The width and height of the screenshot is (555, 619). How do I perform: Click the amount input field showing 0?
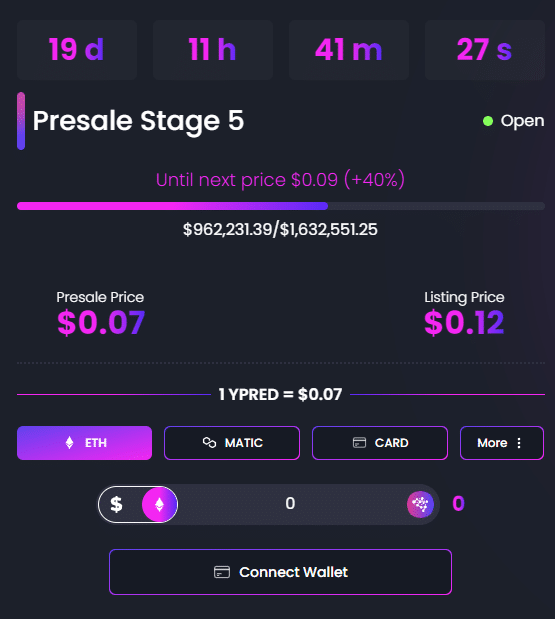[x=290, y=504]
